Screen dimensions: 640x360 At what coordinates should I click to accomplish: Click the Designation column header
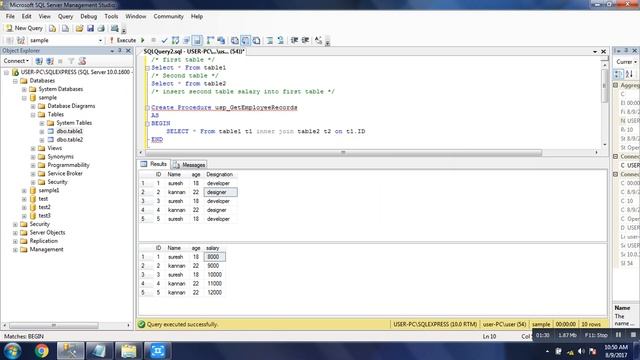220,174
